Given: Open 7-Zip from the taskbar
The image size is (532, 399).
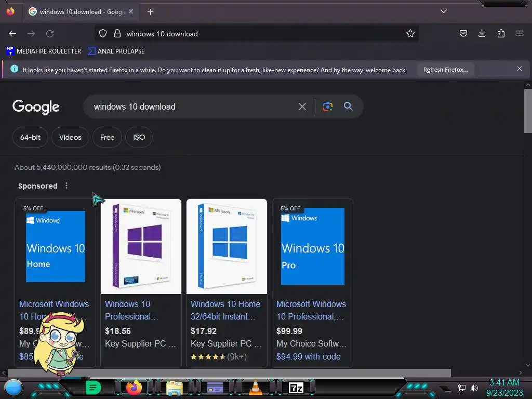Looking at the screenshot, I should click(x=296, y=388).
